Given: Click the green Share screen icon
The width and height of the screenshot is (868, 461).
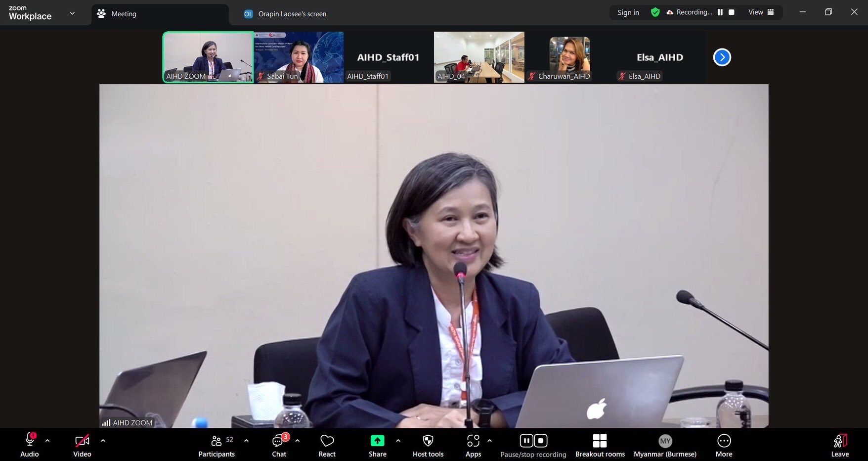Looking at the screenshot, I should coord(377,441).
